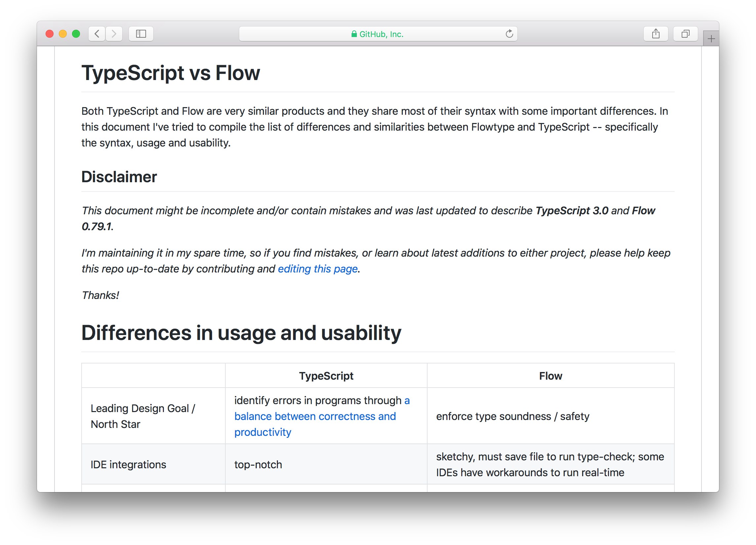The image size is (756, 545).
Task: Click the 'sketchy, must save file' cell
Action: pyautogui.click(x=551, y=465)
